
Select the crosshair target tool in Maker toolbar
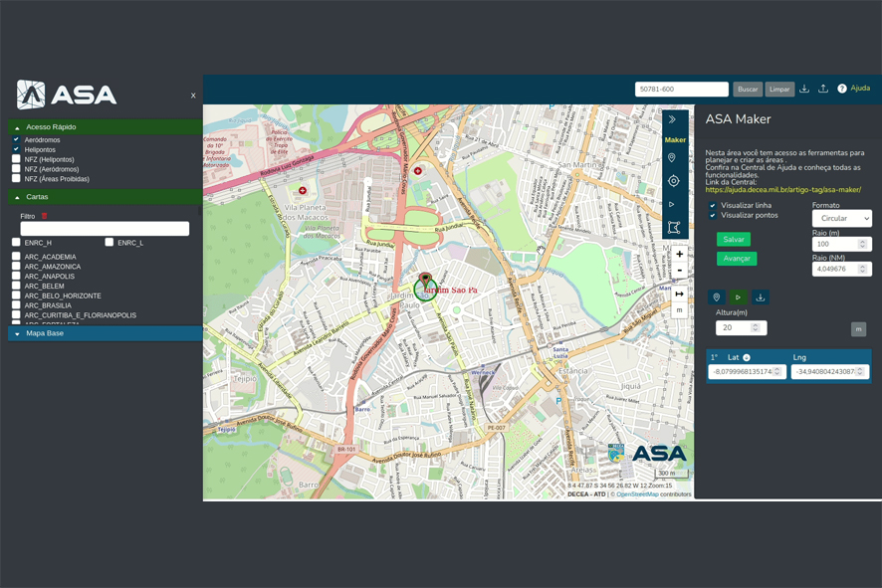pyautogui.click(x=673, y=181)
